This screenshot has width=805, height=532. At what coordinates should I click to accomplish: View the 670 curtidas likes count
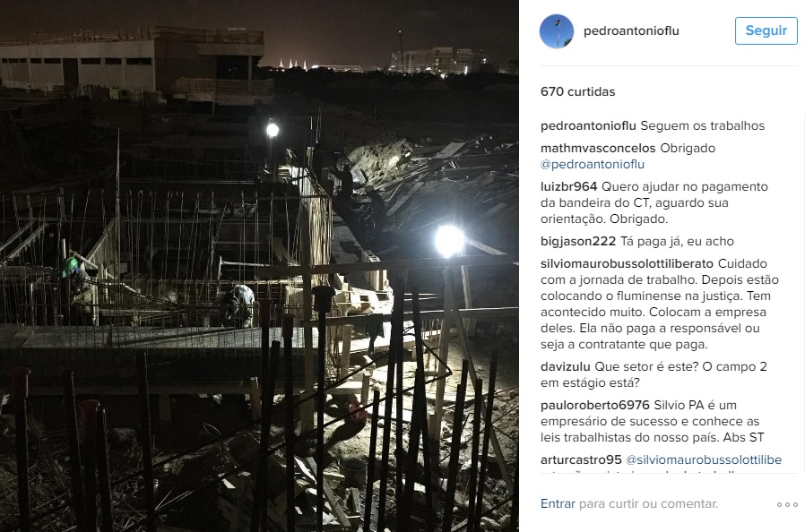(x=577, y=92)
